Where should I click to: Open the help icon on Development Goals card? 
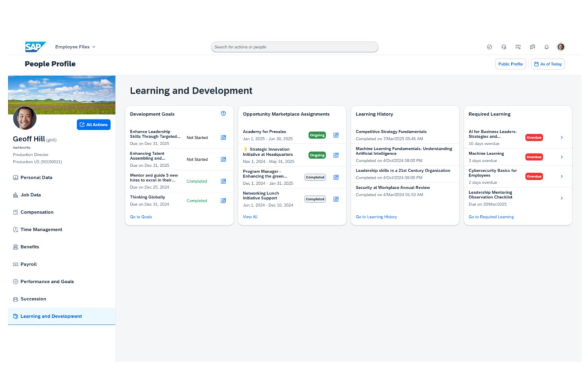click(x=223, y=113)
